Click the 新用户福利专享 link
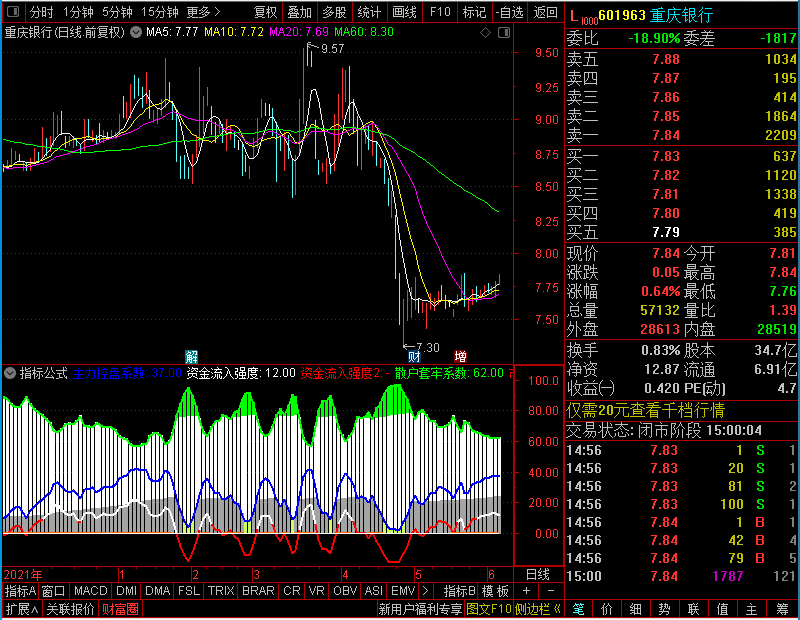800x620 pixels. 420,609
